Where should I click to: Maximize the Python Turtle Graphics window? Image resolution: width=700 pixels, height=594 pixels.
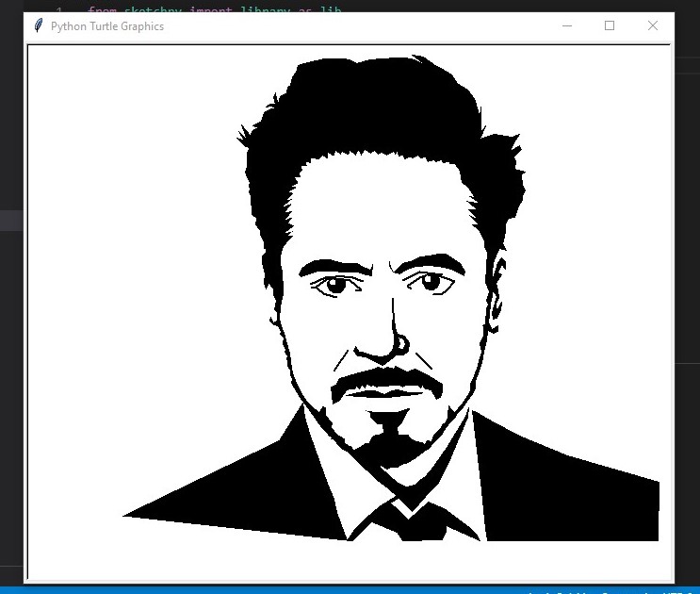610,25
